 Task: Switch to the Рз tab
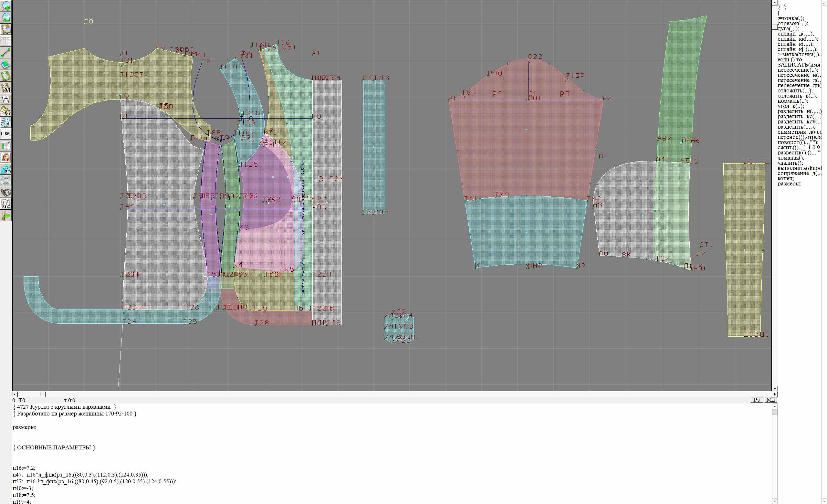click(757, 400)
